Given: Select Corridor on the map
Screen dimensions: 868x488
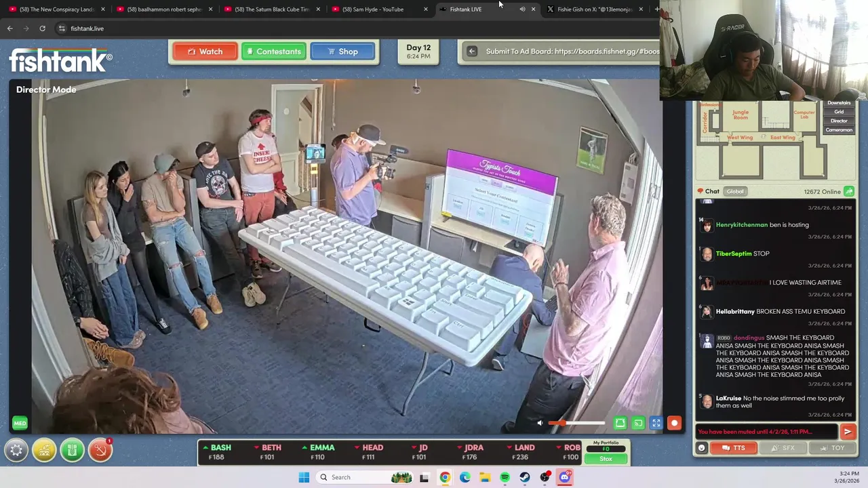Looking at the screenshot, I should coord(705,122).
